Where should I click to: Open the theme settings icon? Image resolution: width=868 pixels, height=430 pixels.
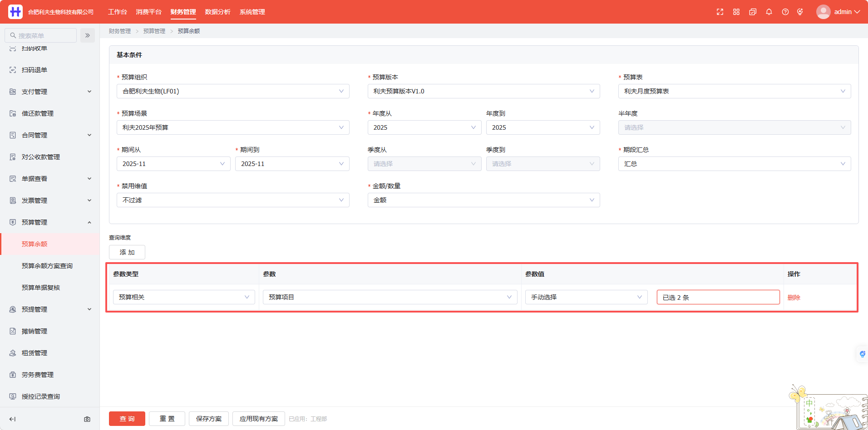click(800, 12)
